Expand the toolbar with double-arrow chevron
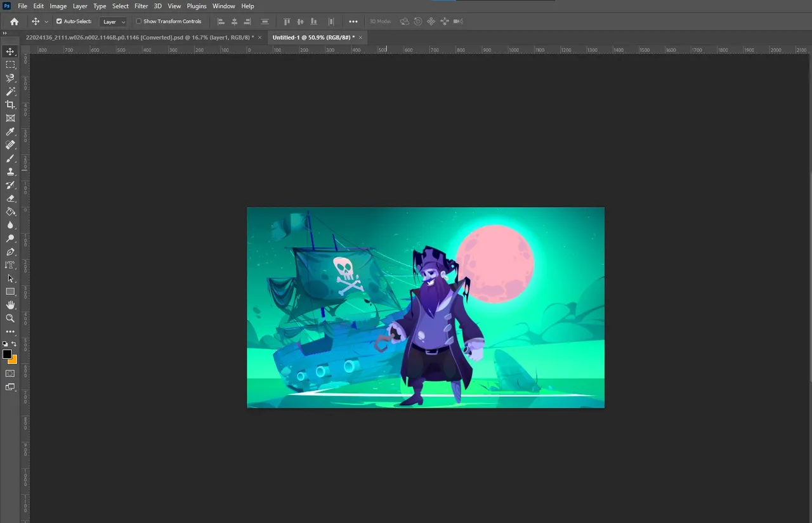This screenshot has height=523, width=812. (5, 33)
